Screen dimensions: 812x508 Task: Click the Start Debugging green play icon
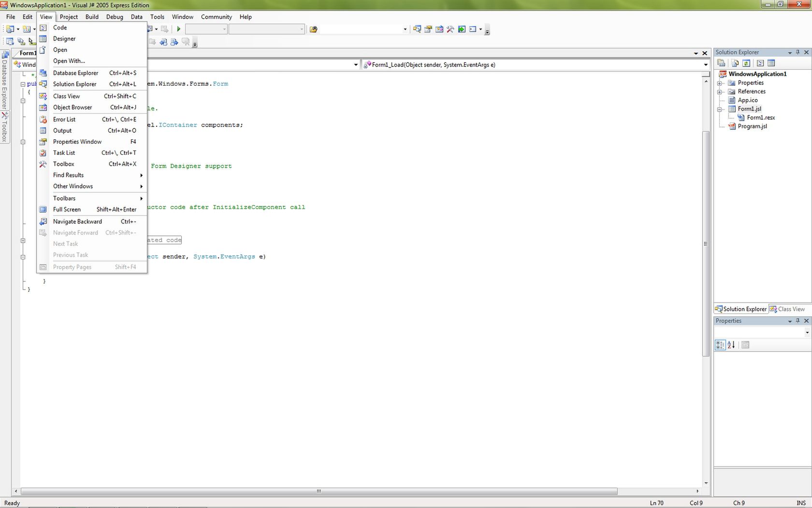[x=178, y=29]
